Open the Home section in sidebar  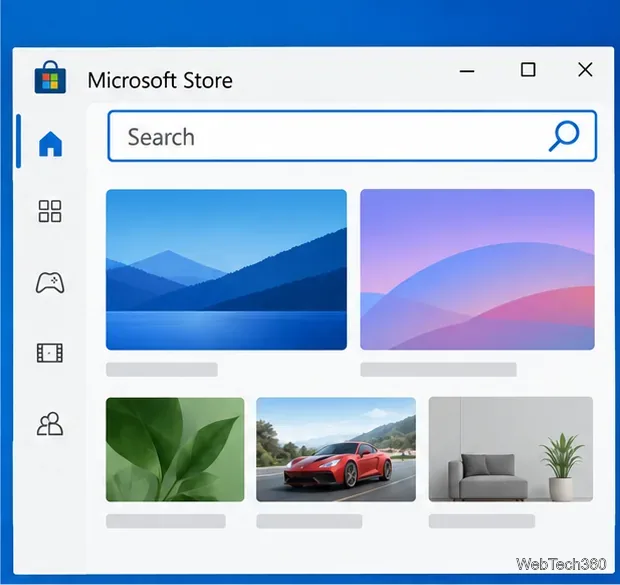click(x=51, y=144)
